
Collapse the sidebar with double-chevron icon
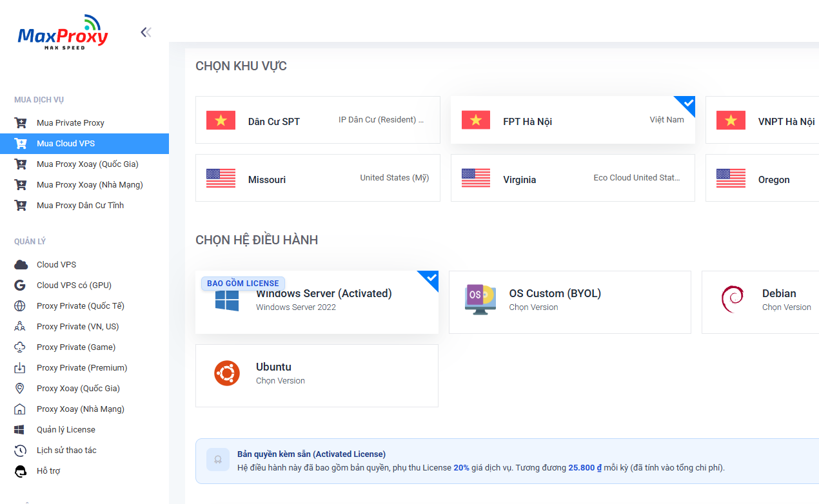click(x=146, y=32)
